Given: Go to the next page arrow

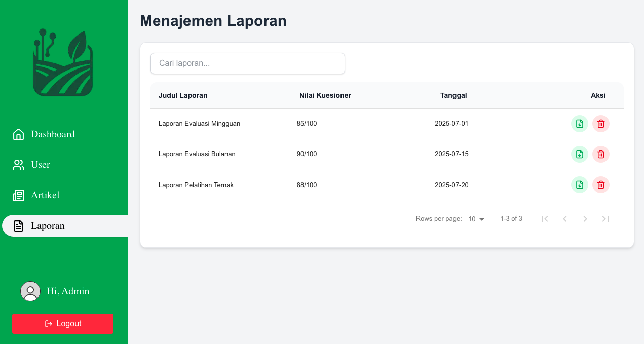Looking at the screenshot, I should 585,219.
